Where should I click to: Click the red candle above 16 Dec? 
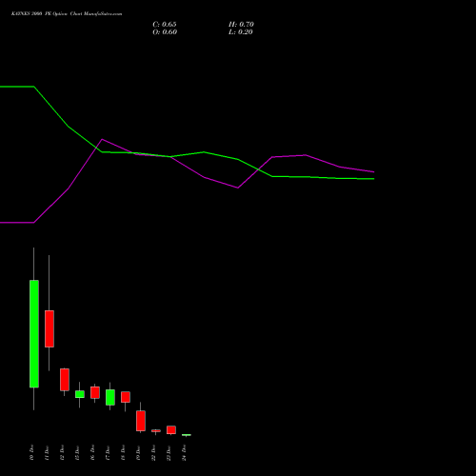tap(95, 392)
